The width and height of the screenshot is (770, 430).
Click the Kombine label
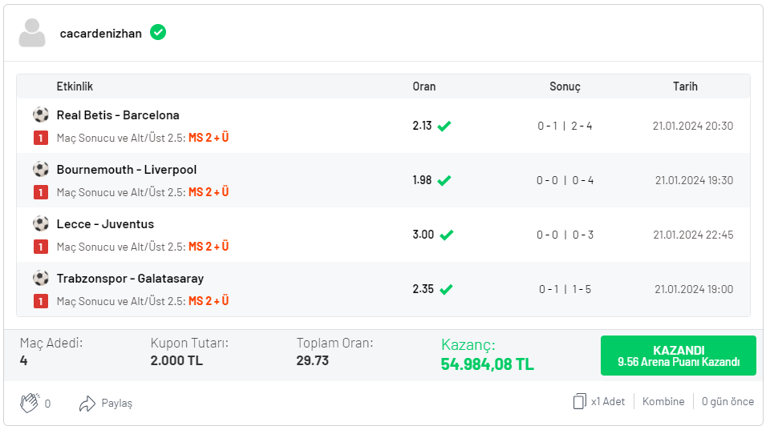(663, 402)
